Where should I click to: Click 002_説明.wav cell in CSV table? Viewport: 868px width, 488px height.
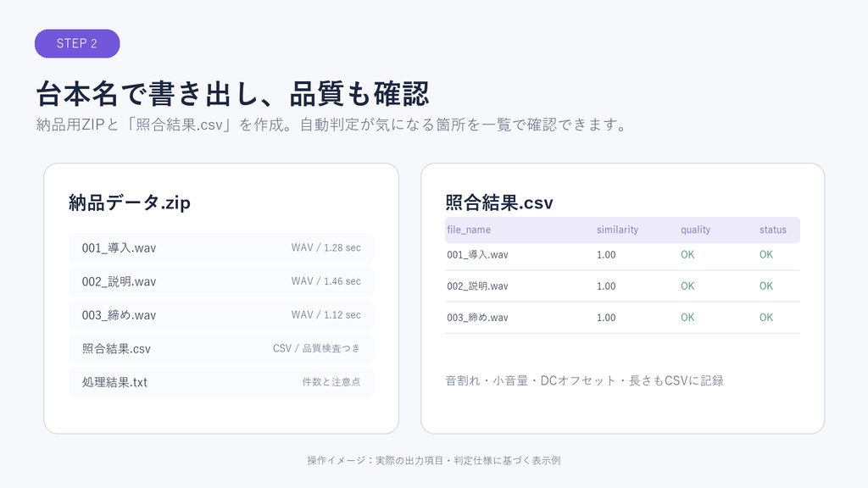(x=478, y=286)
